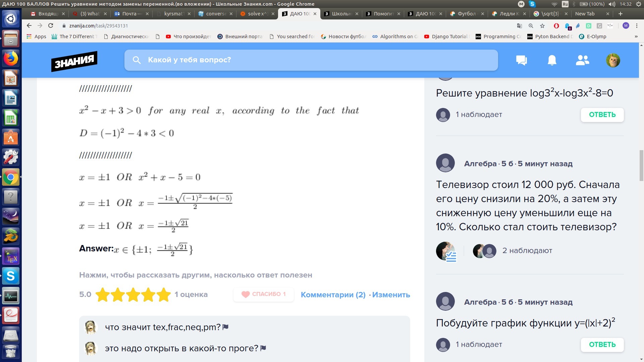Expand hidden bookmarks overflow chevron
Image resolution: width=644 pixels, height=362 pixels.
636,37
